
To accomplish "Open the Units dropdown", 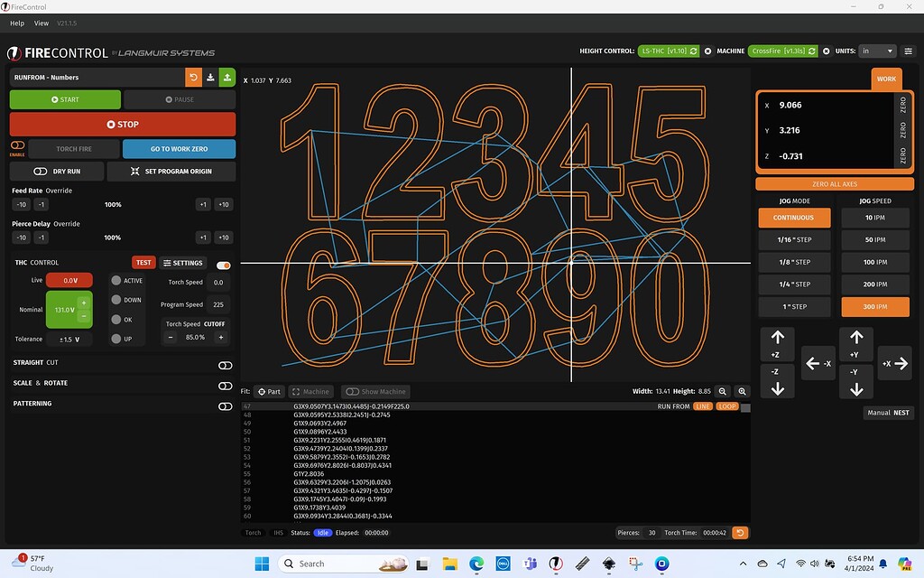I will tap(877, 51).
